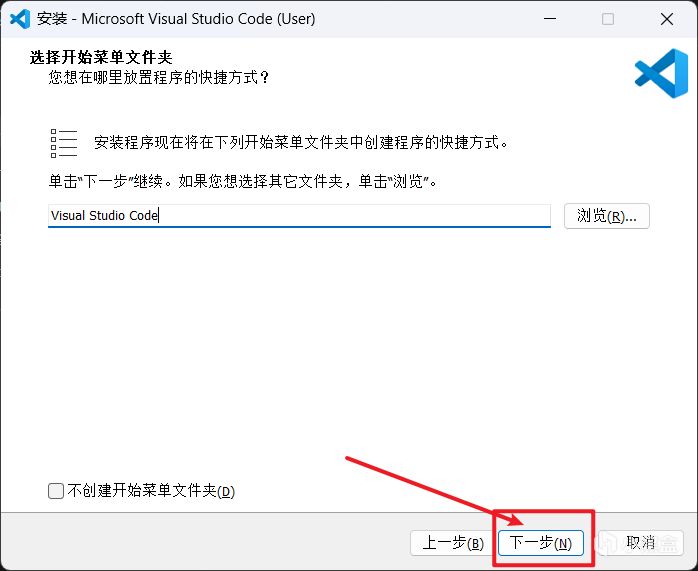Viewport: 698px width, 571px height.
Task: Close the installer window
Action: (x=667, y=19)
